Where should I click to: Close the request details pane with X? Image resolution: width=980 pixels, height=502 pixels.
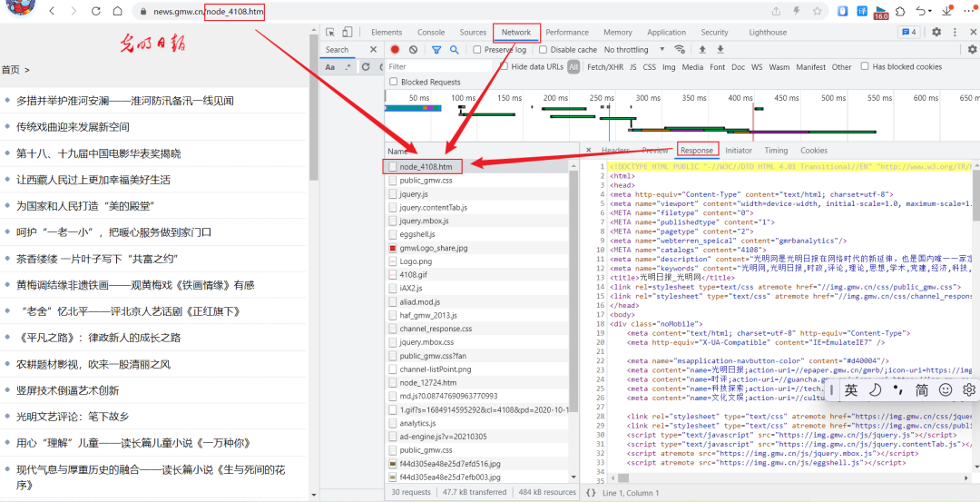coord(588,151)
